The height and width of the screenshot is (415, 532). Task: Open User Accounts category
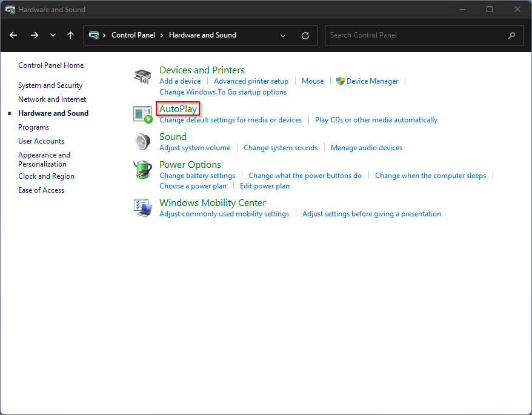click(41, 141)
